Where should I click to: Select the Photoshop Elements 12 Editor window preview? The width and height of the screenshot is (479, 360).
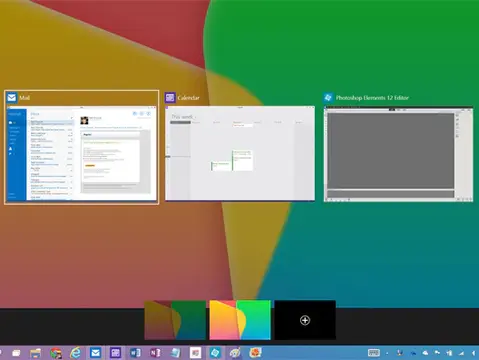coord(398,154)
